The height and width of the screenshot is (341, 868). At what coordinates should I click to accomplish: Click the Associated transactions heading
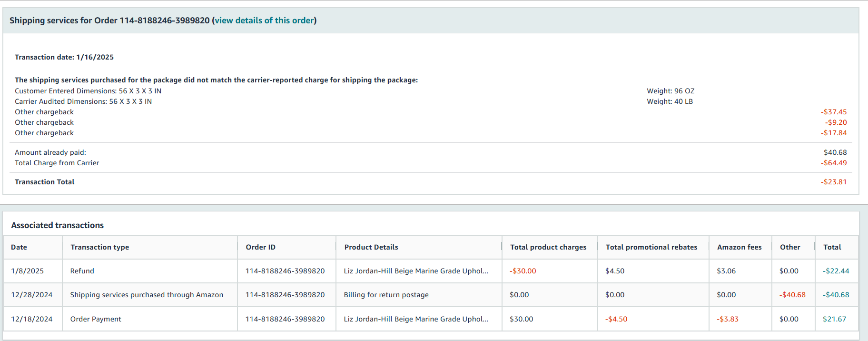tap(58, 225)
